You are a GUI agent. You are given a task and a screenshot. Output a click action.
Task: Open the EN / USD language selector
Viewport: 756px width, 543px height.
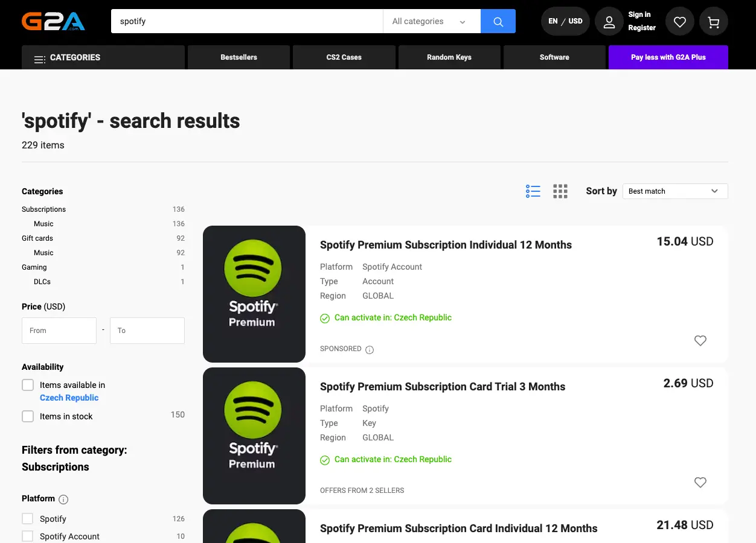(565, 21)
